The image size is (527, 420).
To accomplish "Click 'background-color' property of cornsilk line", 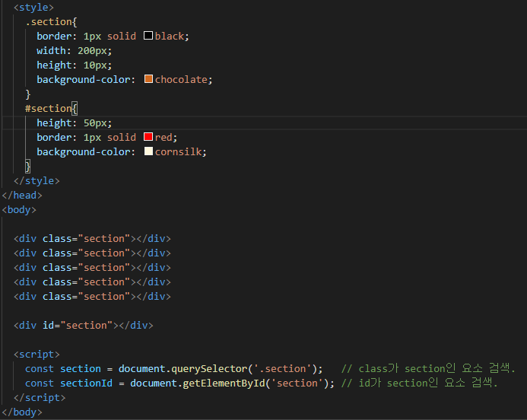I will click(x=84, y=152).
